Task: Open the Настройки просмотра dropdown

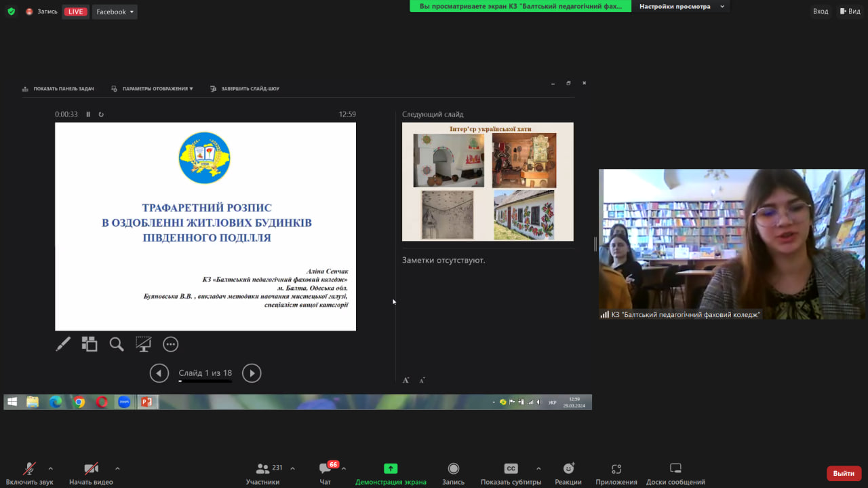Action: click(x=682, y=6)
